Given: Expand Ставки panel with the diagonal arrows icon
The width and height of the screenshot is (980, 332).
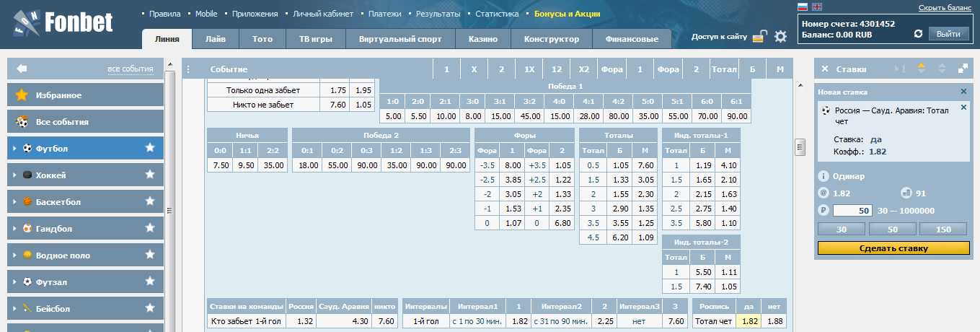Looking at the screenshot, I should [962, 69].
